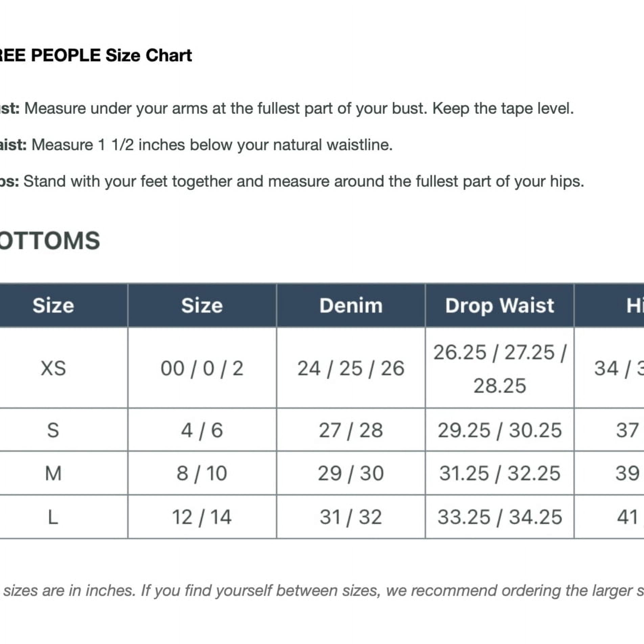Click the 26.25 / 27.25 / 28.25 cell
The height and width of the screenshot is (644, 644).
[500, 368]
